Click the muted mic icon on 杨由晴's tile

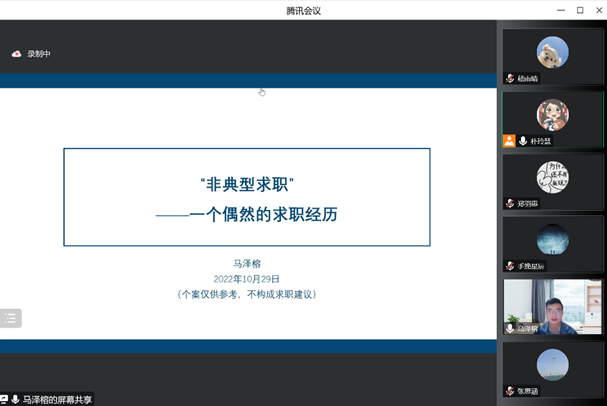pyautogui.click(x=510, y=78)
